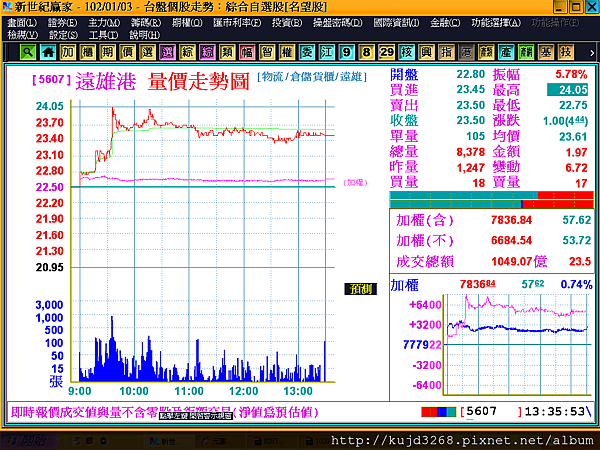Click the Windows 開始 start button

coord(29,441)
